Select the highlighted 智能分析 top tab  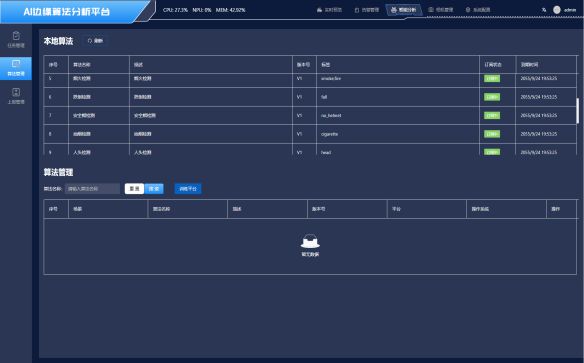point(403,10)
